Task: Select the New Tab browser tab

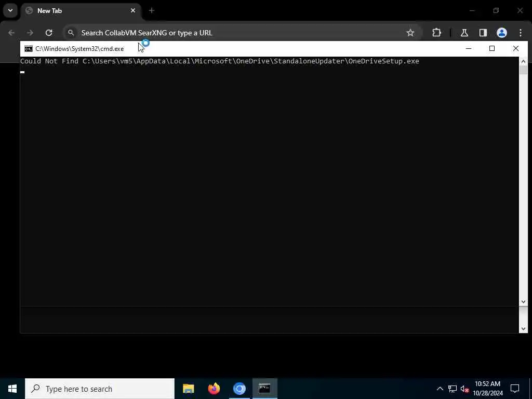Action: coord(81,11)
